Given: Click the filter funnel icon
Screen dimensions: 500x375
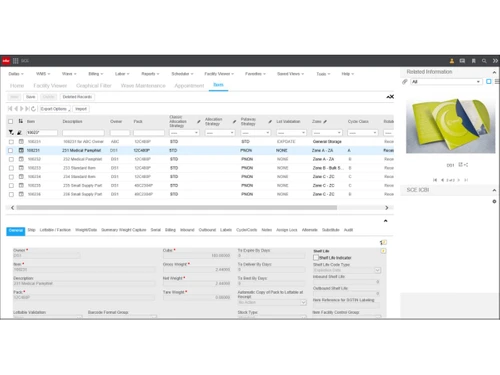Looking at the screenshot, I should [11, 133].
